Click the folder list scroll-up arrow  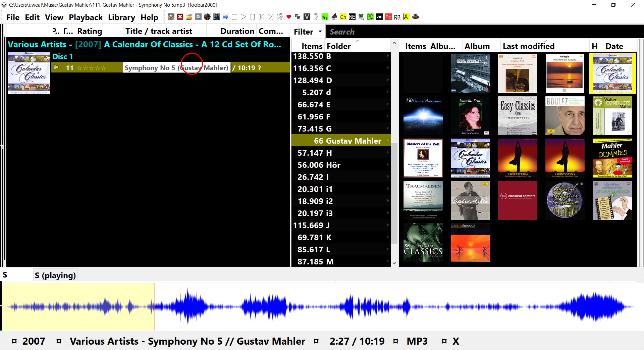(x=394, y=43)
